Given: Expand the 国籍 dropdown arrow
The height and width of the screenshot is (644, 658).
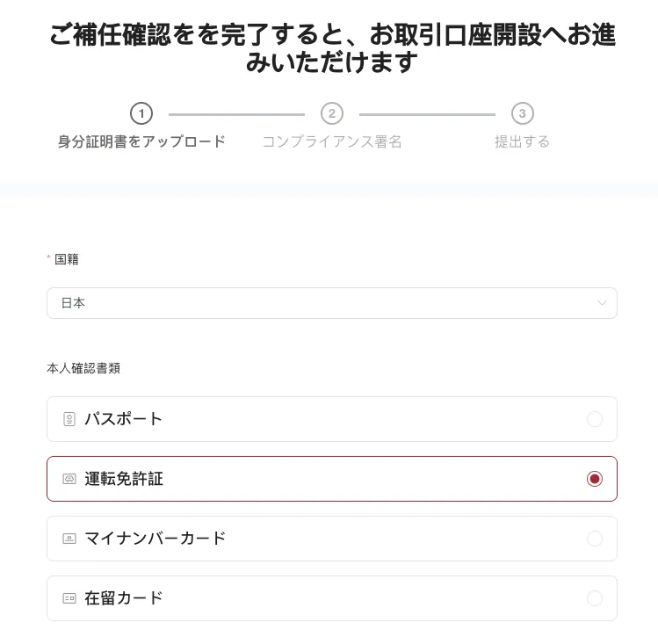Looking at the screenshot, I should [602, 303].
